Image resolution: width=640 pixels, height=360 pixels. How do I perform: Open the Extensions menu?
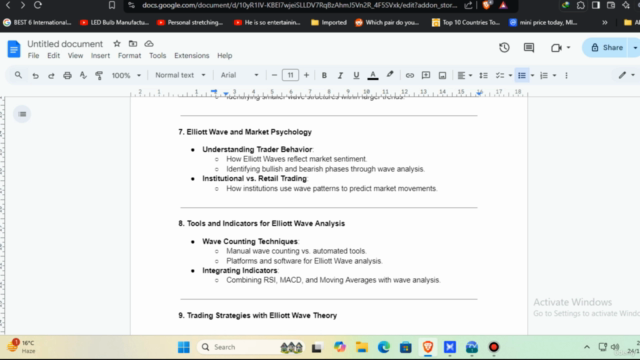[x=191, y=56]
